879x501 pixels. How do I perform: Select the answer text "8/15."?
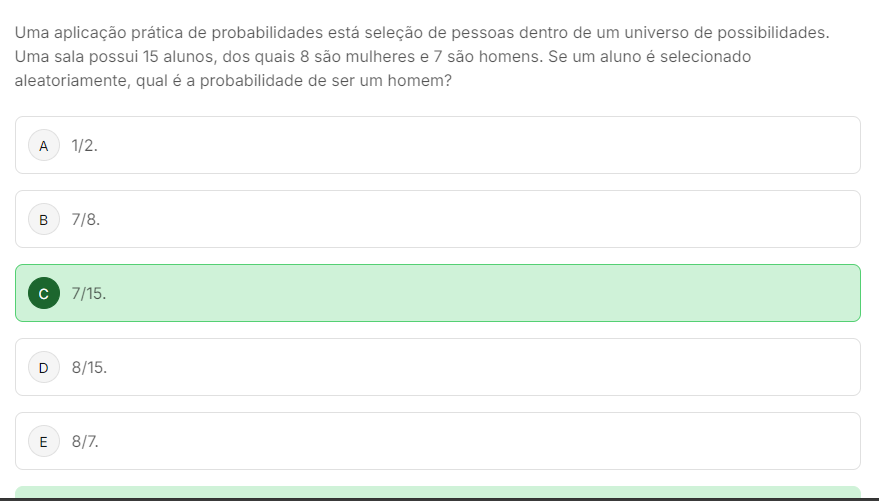(89, 367)
